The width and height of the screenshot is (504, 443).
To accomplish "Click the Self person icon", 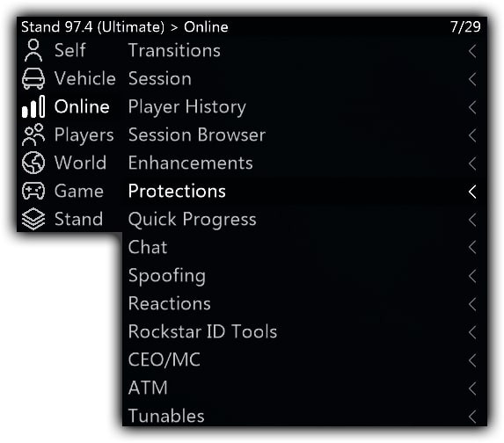I will [33, 50].
